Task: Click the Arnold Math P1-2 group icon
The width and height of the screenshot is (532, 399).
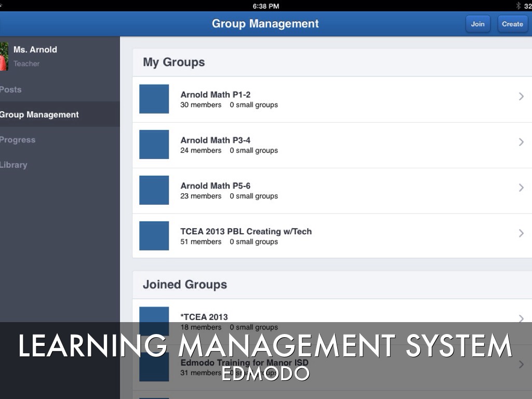Action: point(154,99)
